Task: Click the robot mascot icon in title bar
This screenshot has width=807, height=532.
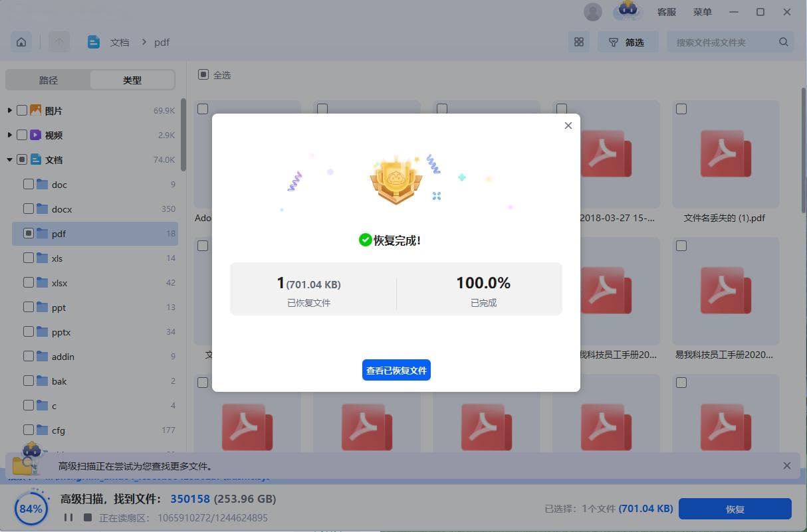Action: [628, 11]
